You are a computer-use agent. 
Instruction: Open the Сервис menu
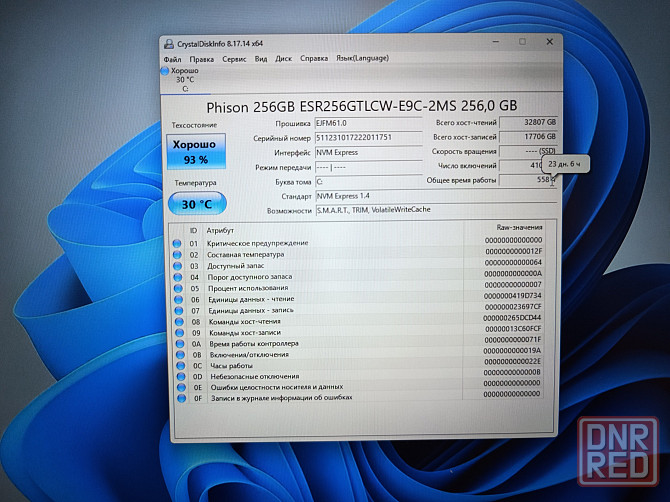coord(234,59)
